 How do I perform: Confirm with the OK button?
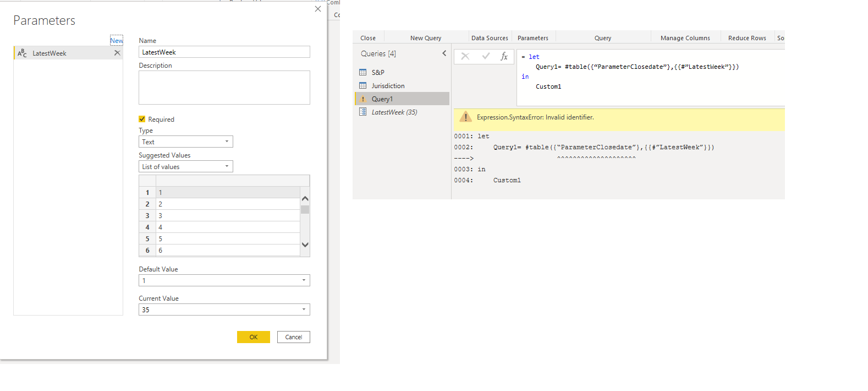254,337
